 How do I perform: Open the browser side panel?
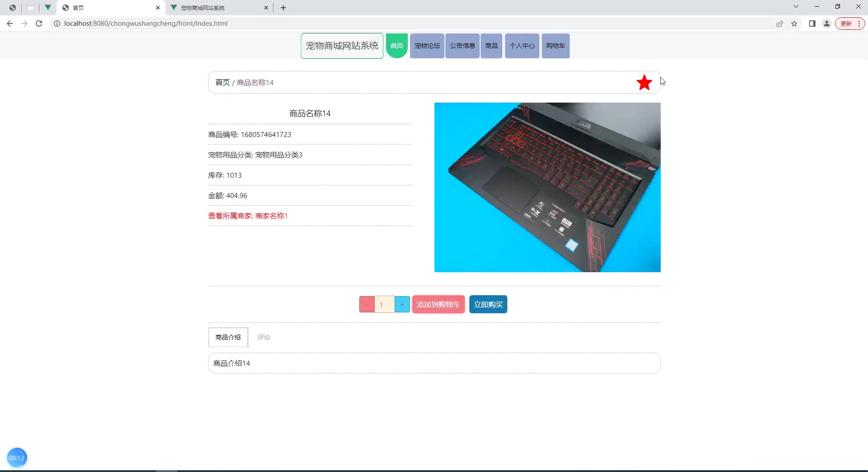[x=812, y=24]
